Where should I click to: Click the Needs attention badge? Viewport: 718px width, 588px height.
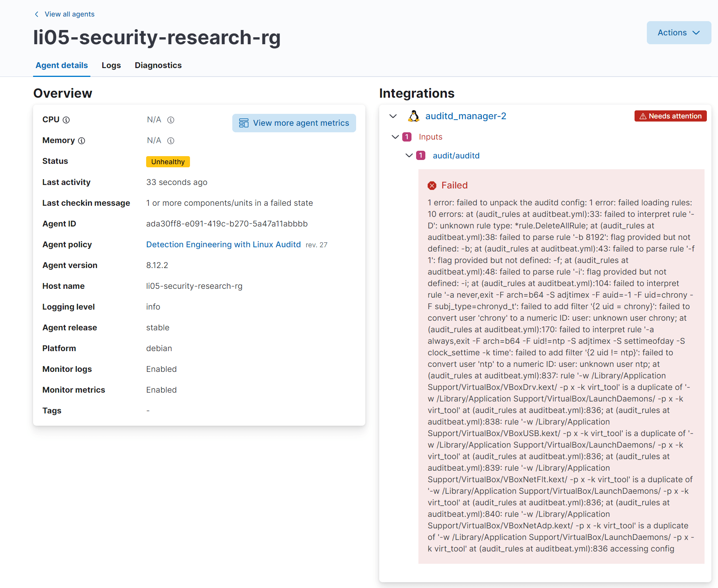(670, 116)
